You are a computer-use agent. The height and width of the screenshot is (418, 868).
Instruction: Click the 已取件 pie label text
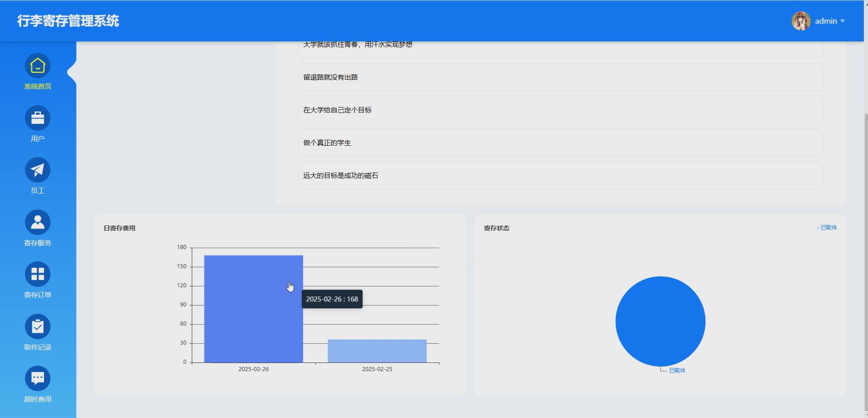coord(677,370)
